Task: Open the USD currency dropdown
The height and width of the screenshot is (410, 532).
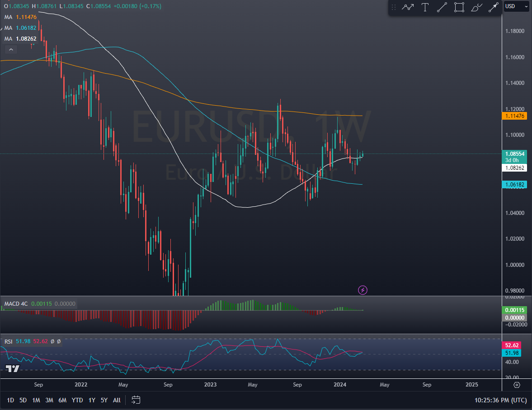Action: tap(517, 6)
